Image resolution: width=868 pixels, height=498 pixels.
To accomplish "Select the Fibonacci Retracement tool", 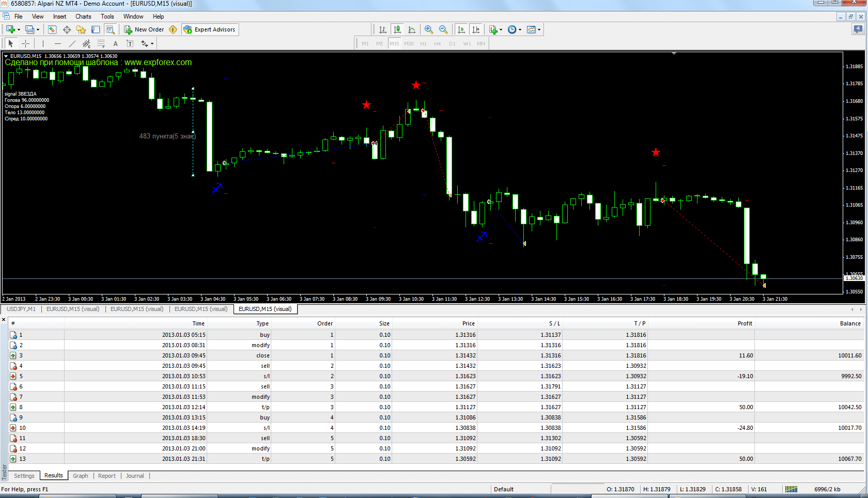I will pyautogui.click(x=101, y=43).
